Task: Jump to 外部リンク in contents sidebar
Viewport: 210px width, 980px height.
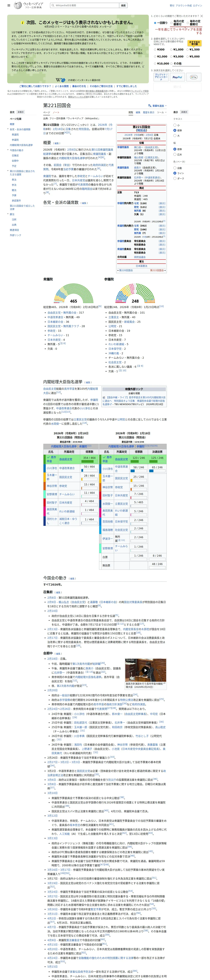Action: pos(16,235)
